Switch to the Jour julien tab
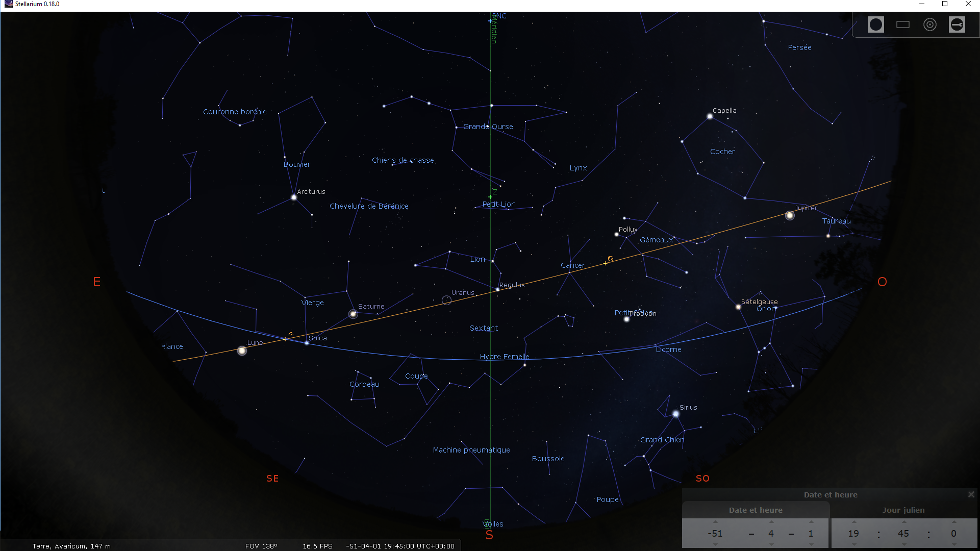This screenshot has height=551, width=980. (903, 510)
